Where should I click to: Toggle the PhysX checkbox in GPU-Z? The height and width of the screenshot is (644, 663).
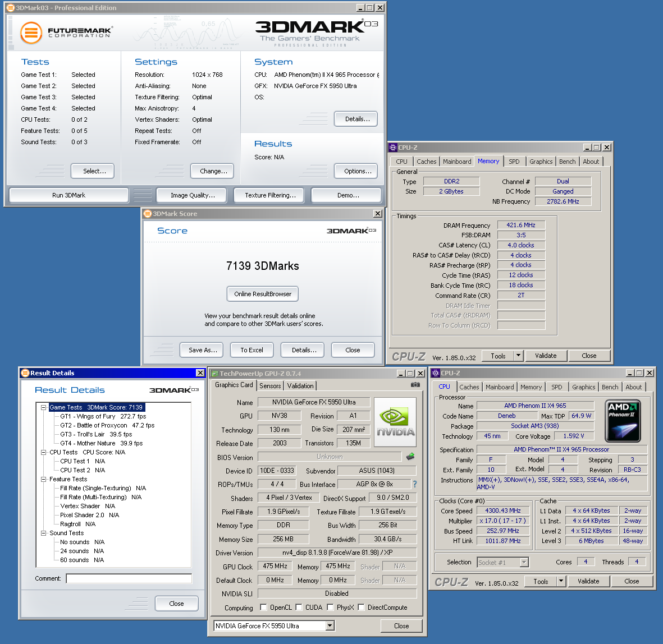click(x=330, y=607)
